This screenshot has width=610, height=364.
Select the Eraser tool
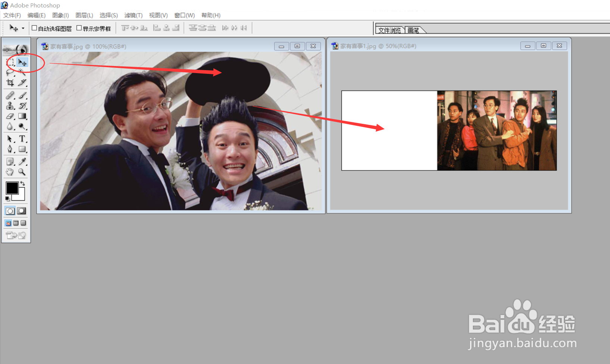pos(10,116)
